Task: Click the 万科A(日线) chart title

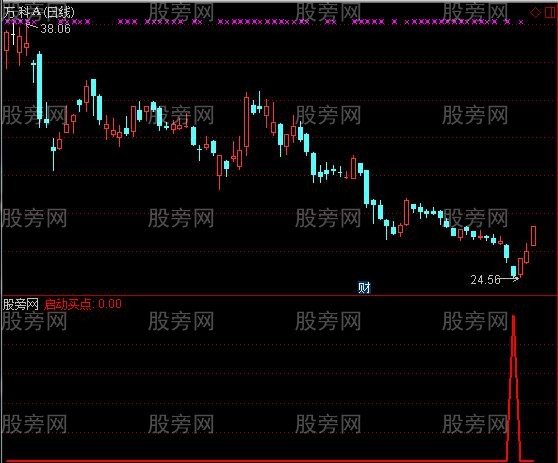Action: [x=38, y=12]
